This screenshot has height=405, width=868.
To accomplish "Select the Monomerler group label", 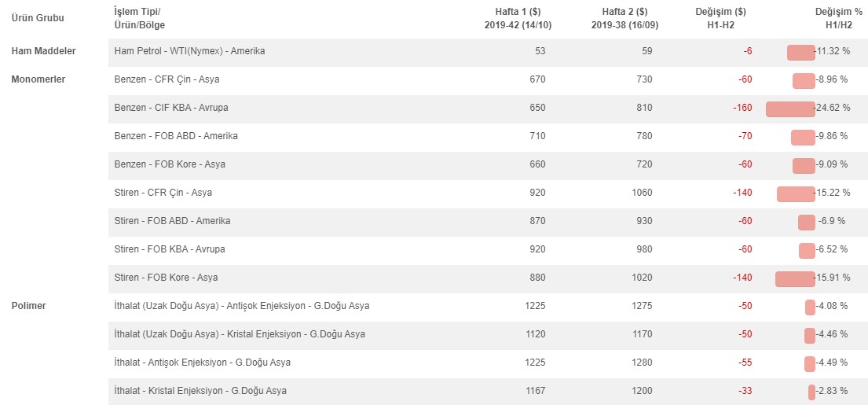I will tap(38, 79).
